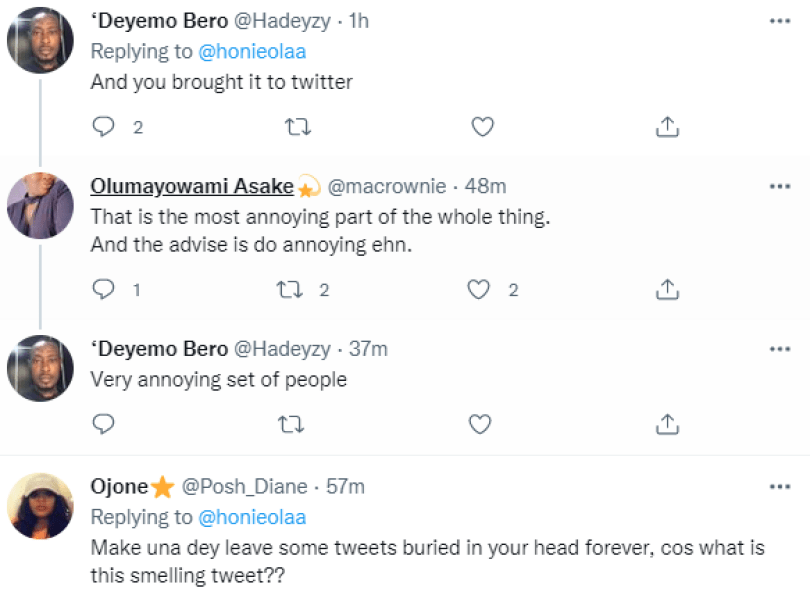Share the "Very annoying set of people" tweet

point(668,424)
